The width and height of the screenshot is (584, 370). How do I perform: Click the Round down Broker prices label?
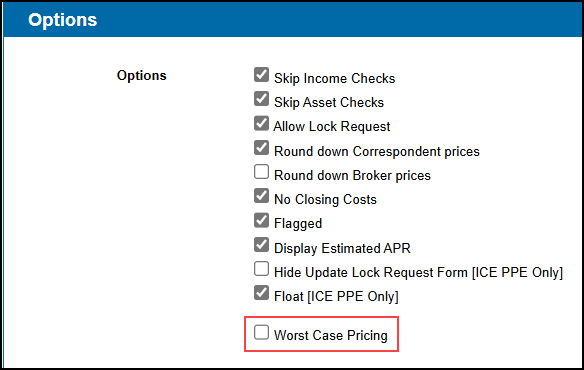click(352, 175)
